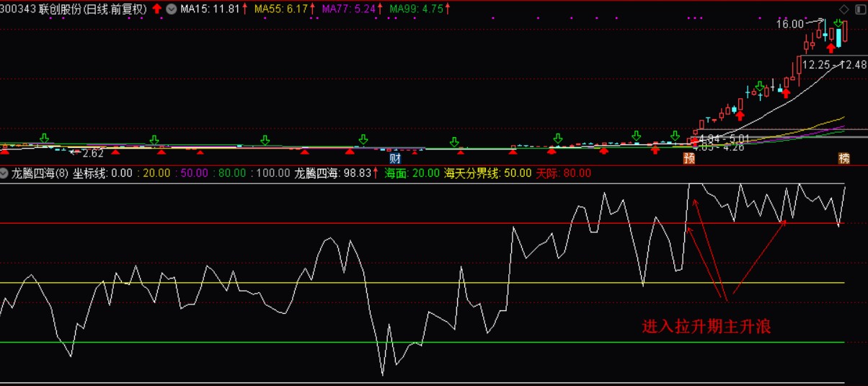Click the 龙腾四海(8) indicator name
Image resolution: width=868 pixels, height=386 pixels.
point(40,174)
